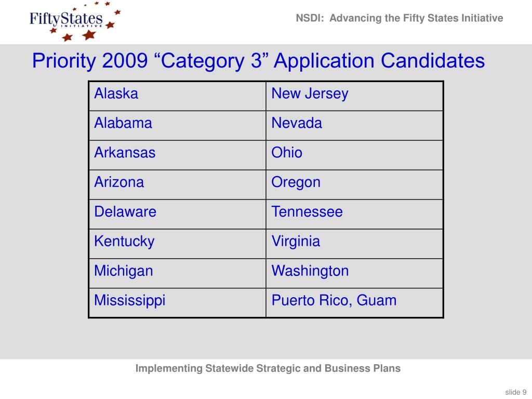Viewport: 532px width, 399px height.
Task: Select the Alabama table cell
Action: tap(177, 126)
